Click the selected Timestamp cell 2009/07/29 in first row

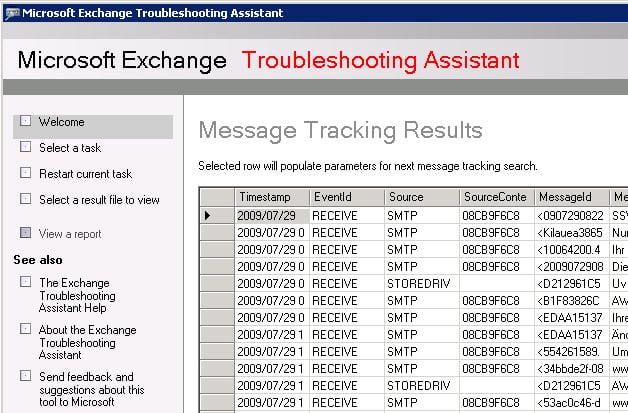[x=272, y=216]
